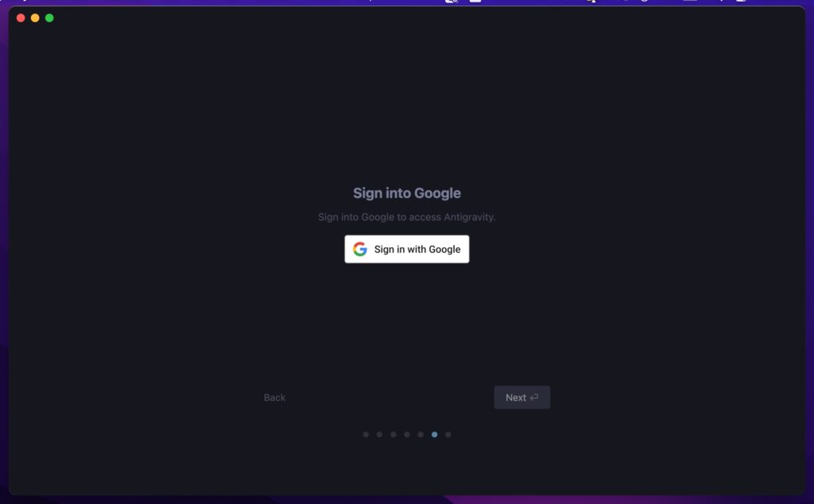
Task: Go to the Next onboarding step
Action: 521,397
